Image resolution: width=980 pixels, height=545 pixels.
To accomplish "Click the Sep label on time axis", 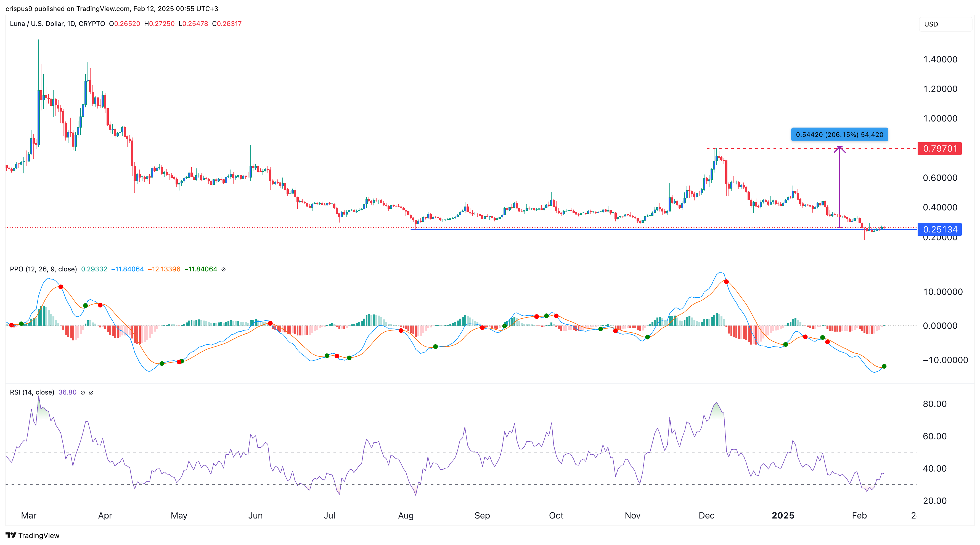I will 482,516.
